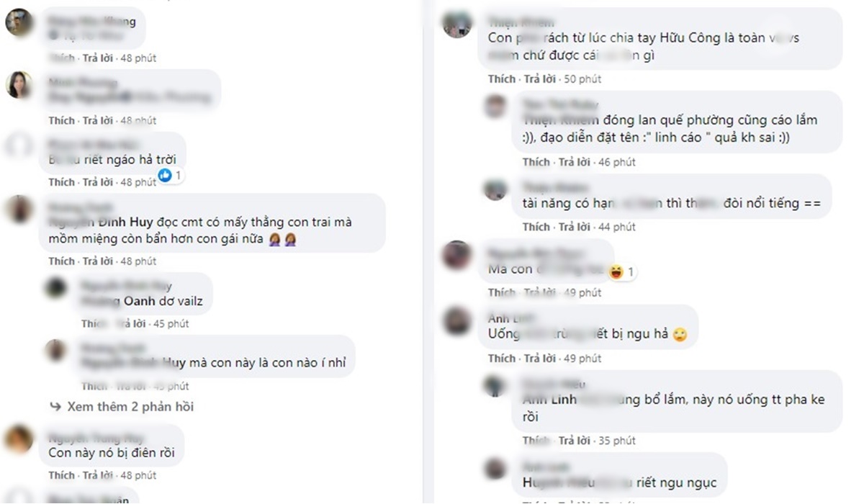Open the avatar next to 'đọc cmt có mấy thằng con trai' comment
This screenshot has width=864, height=504.
pyautogui.click(x=19, y=210)
